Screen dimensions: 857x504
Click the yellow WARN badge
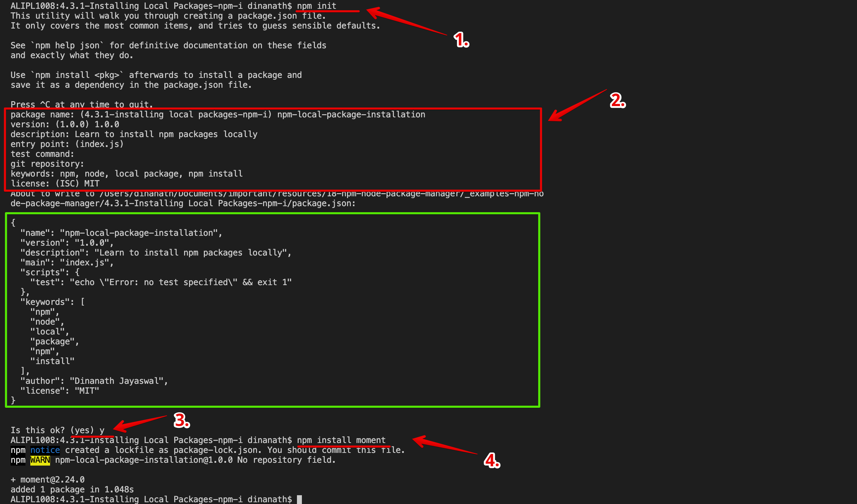pos(40,460)
